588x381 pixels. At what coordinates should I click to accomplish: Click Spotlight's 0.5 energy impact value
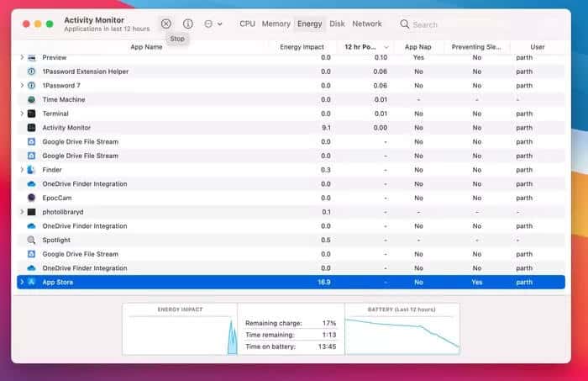coord(326,241)
